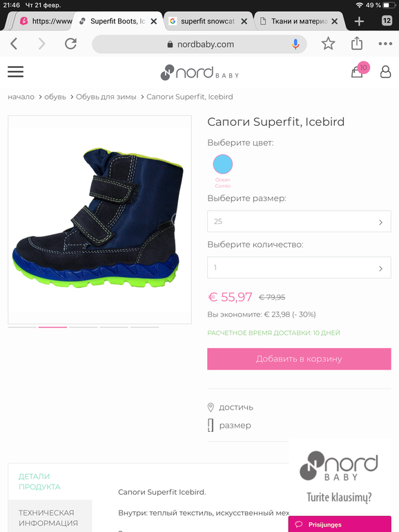
Task: Expand the quantity selector showing 1
Action: click(x=299, y=267)
